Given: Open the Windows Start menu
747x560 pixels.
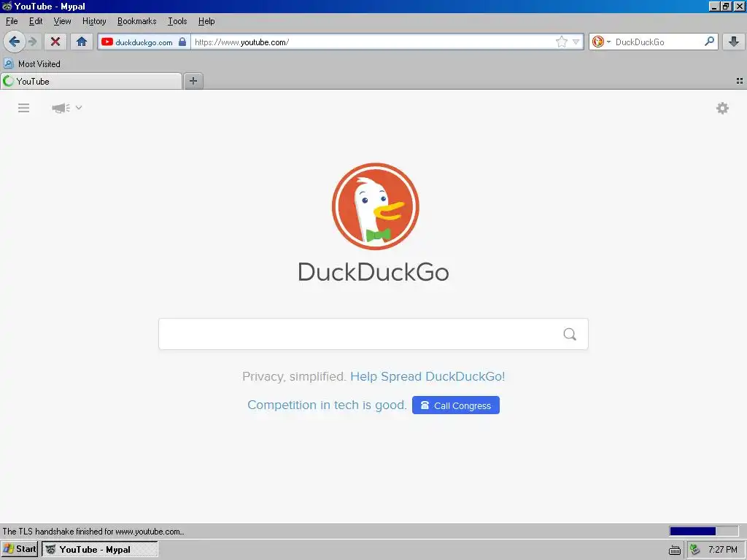Looking at the screenshot, I should 20,549.
